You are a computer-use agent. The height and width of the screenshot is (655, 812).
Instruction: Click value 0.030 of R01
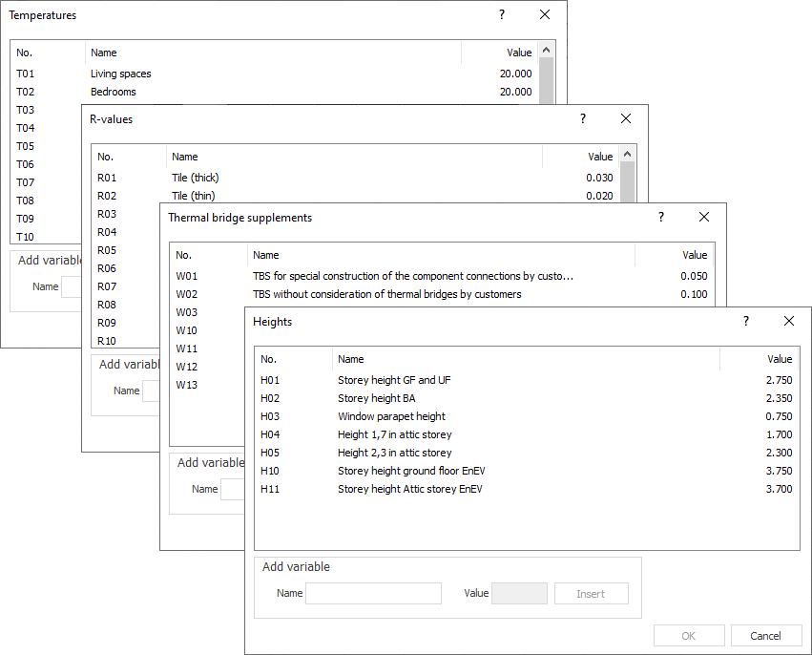pyautogui.click(x=599, y=178)
